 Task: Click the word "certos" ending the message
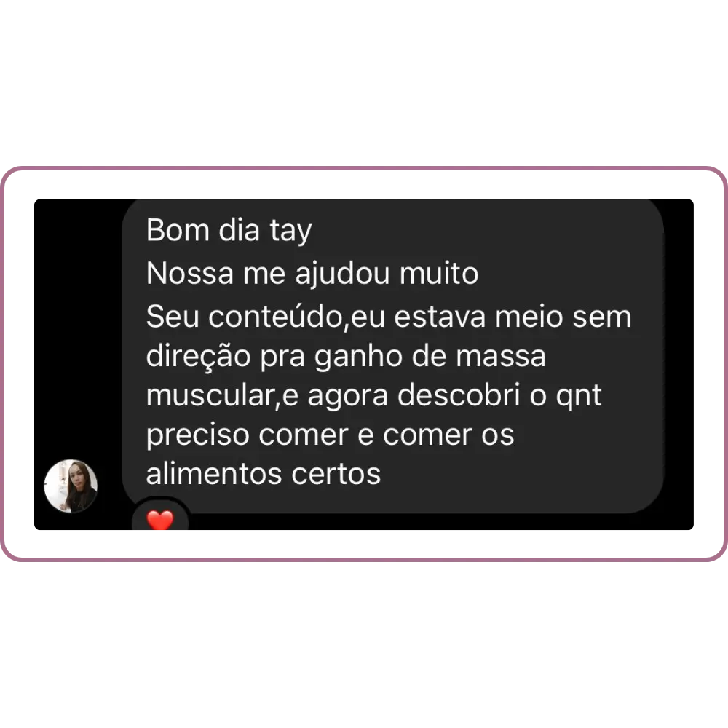(336, 475)
